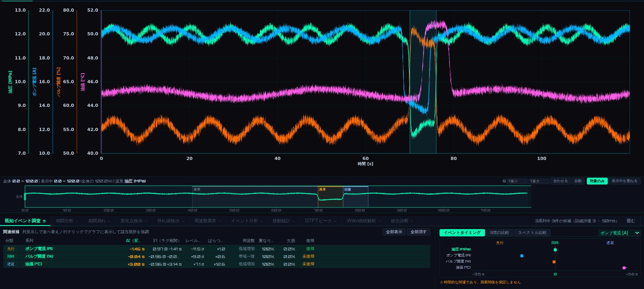
Task: Click the 異常 window label in overview
Action: tap(322, 189)
